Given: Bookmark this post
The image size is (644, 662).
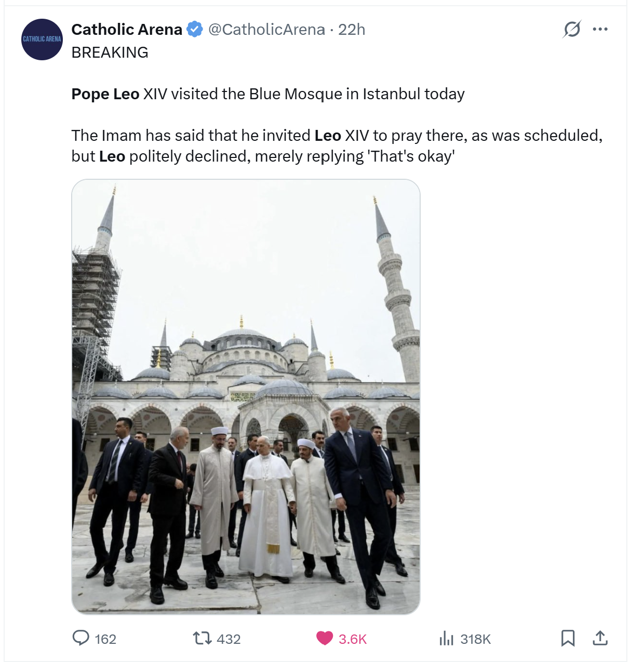Looking at the screenshot, I should coord(568,638).
